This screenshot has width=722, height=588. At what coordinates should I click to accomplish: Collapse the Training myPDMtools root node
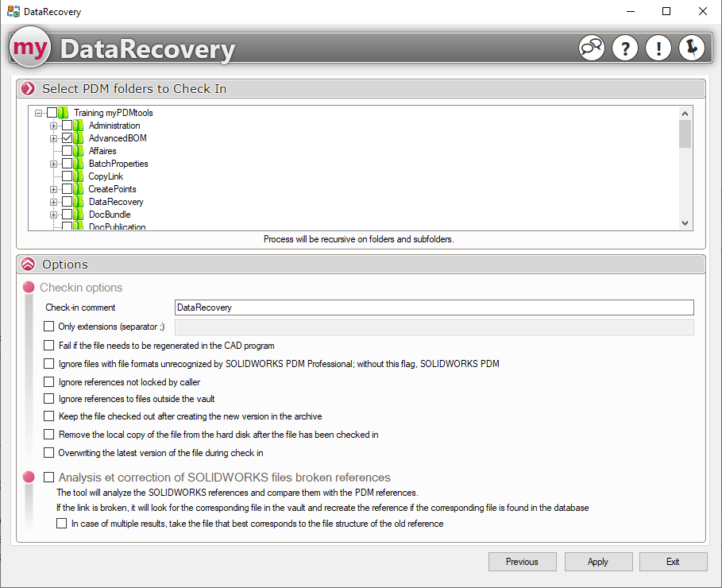(x=39, y=113)
